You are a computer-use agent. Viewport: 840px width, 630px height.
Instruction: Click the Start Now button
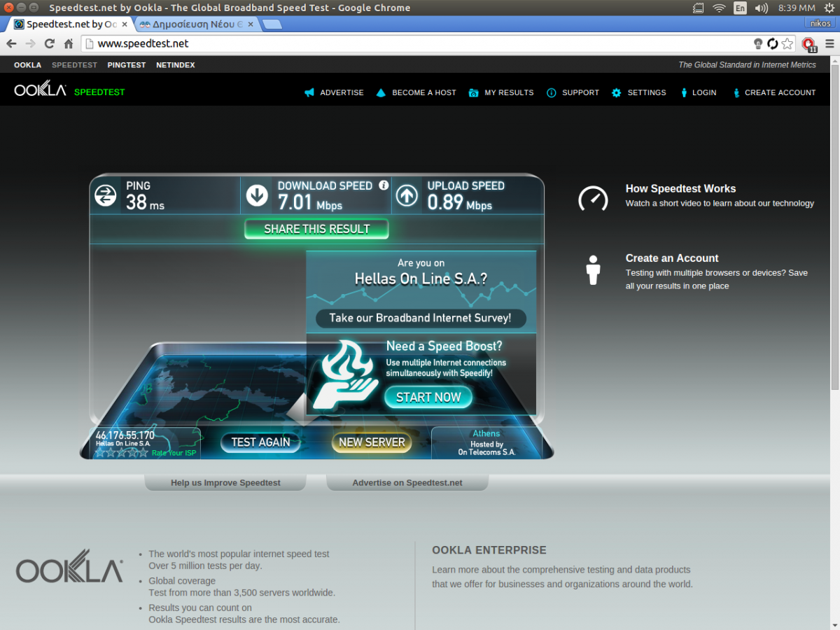coord(428,398)
